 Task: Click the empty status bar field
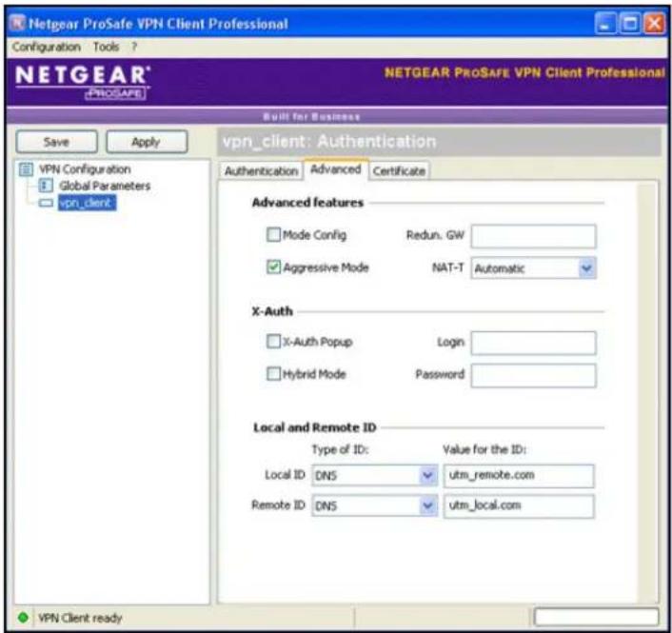[596, 617]
